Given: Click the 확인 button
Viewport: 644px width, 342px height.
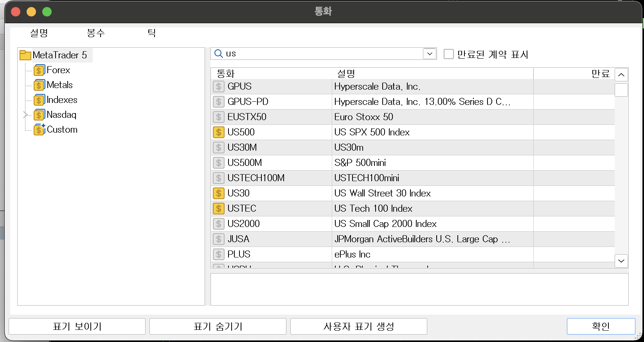Looking at the screenshot, I should (x=601, y=326).
